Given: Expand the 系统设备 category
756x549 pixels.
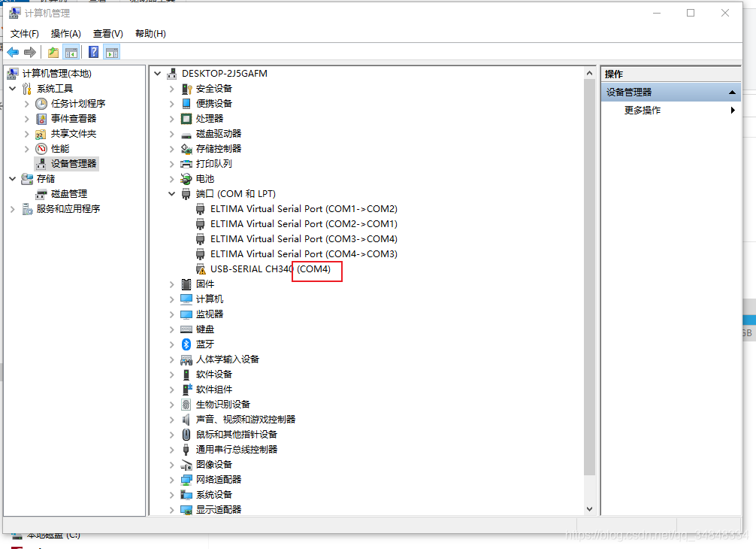Looking at the screenshot, I should pyautogui.click(x=171, y=495).
